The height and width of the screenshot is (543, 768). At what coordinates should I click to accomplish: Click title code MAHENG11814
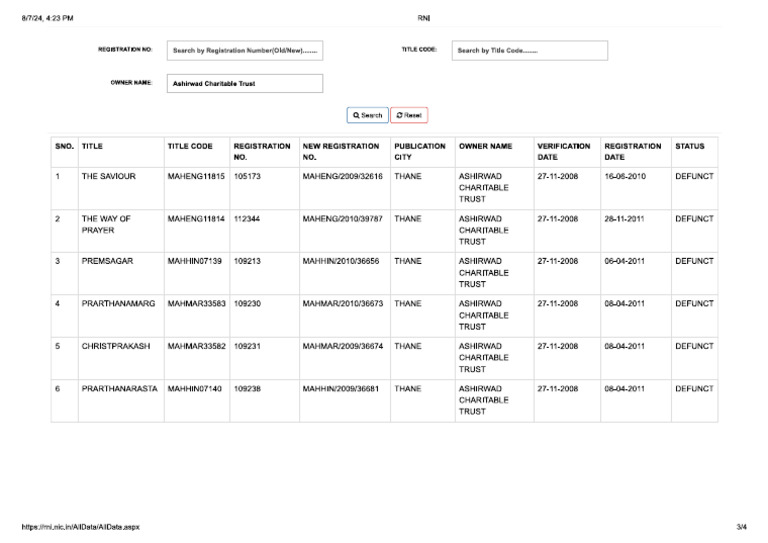point(196,219)
